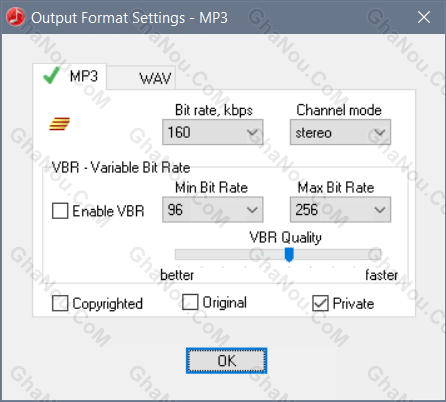
Task: Click the 'Max Bit Rate' label
Action: click(x=336, y=188)
